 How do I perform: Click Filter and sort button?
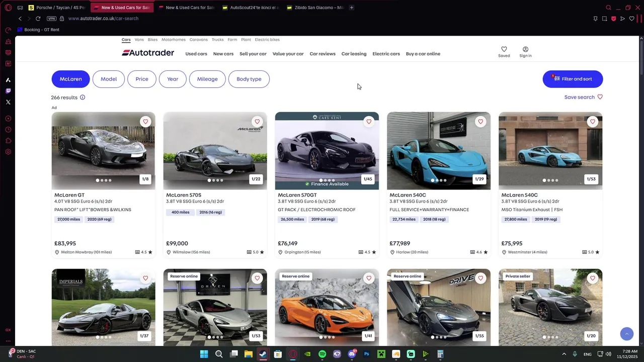click(x=573, y=79)
